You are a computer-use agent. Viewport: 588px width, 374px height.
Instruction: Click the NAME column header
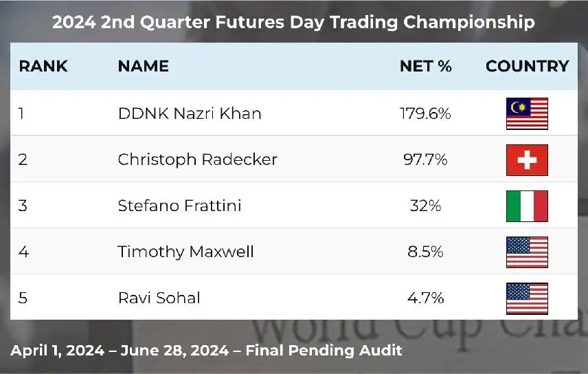tap(143, 66)
